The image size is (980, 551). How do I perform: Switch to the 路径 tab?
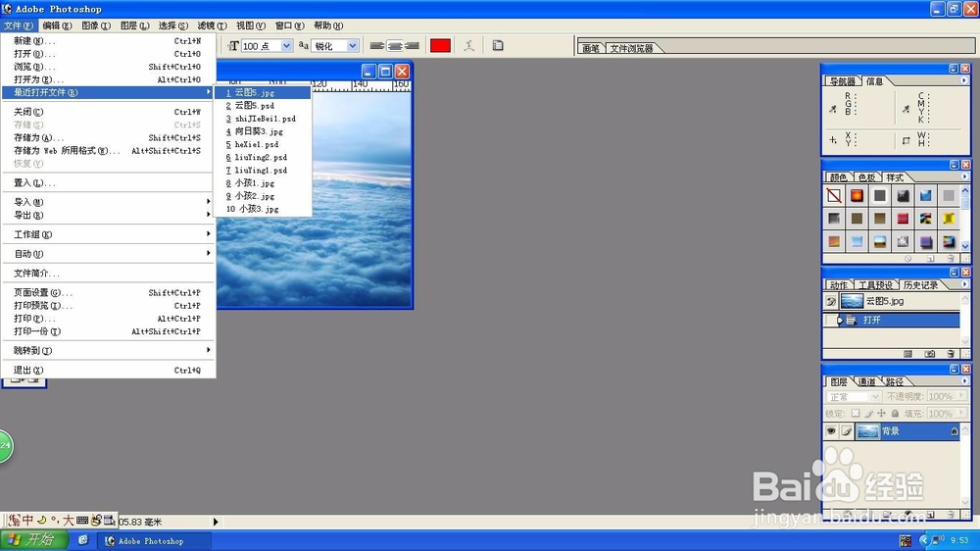click(894, 381)
